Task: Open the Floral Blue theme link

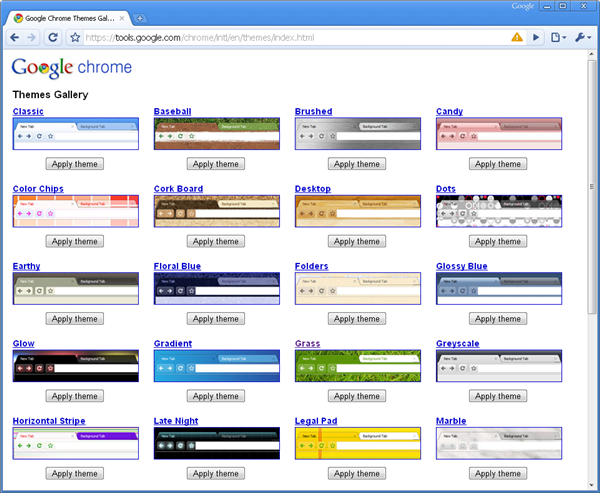Action: [x=177, y=266]
